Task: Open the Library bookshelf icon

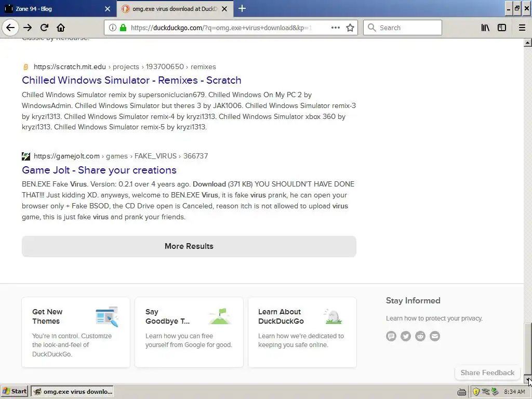Action: coord(485,28)
